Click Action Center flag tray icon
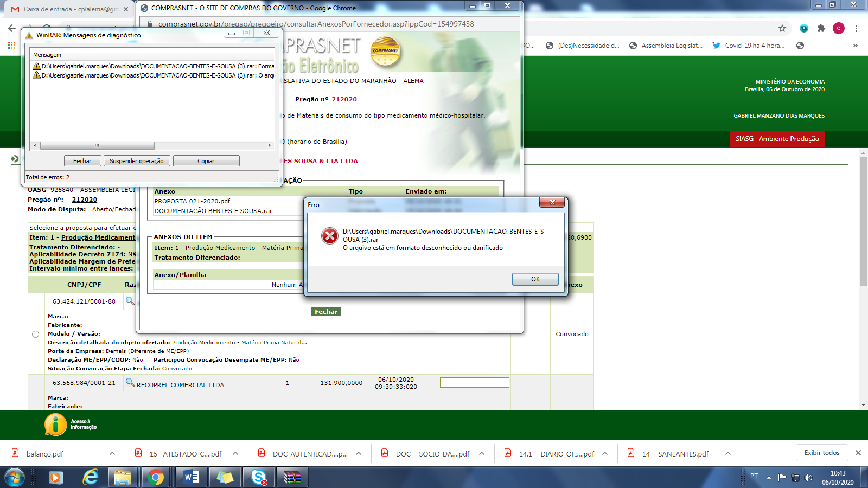Viewport: 868px width, 488px height. [782, 478]
